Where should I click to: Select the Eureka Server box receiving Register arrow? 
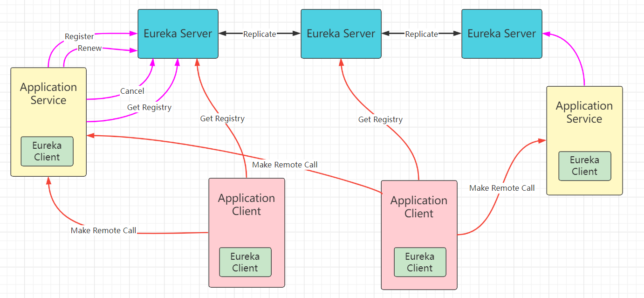coord(178,34)
